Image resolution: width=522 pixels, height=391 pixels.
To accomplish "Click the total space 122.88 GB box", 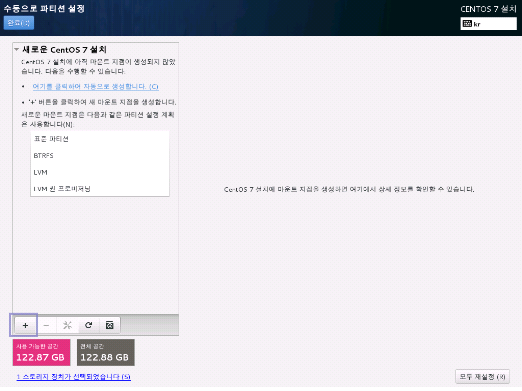I will (x=106, y=353).
